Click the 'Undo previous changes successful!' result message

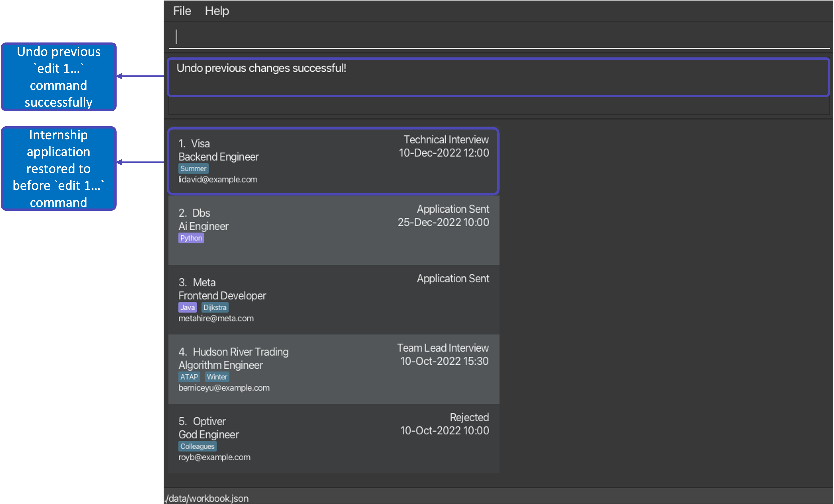261,68
